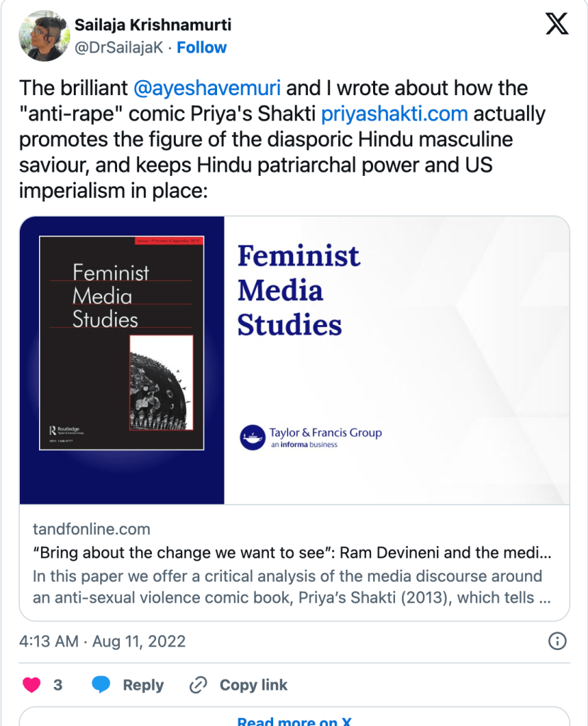Open the @ayeshavemuri mention link
Image resolution: width=588 pixels, height=726 pixels.
[206, 89]
